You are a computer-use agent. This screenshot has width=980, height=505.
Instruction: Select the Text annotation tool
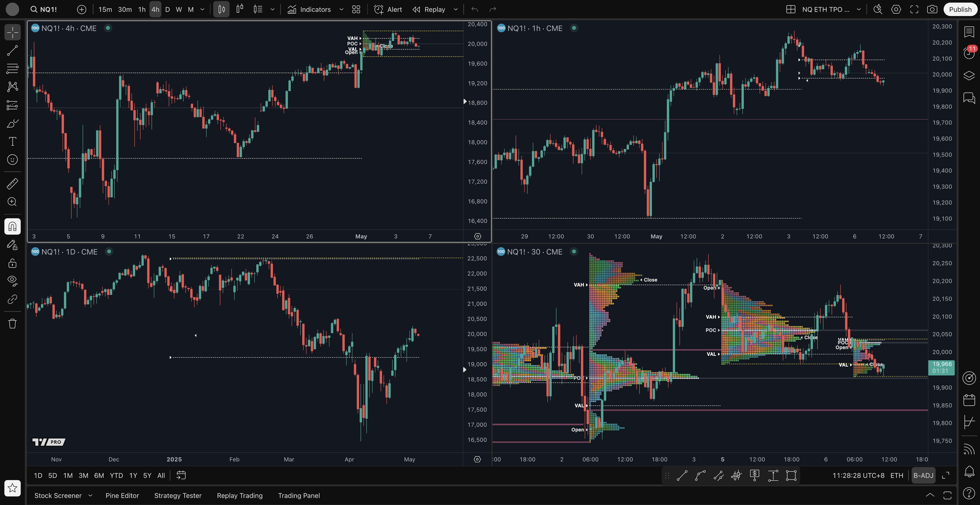tap(12, 141)
